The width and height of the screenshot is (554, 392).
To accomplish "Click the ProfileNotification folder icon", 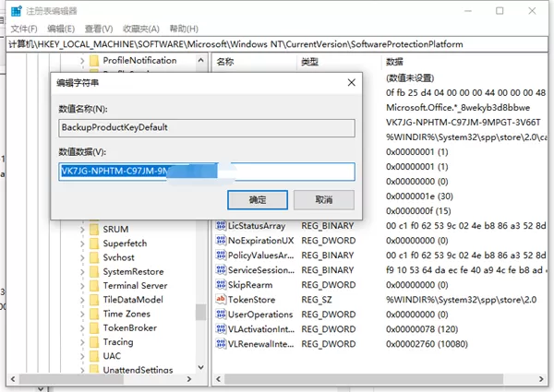I will point(94,61).
